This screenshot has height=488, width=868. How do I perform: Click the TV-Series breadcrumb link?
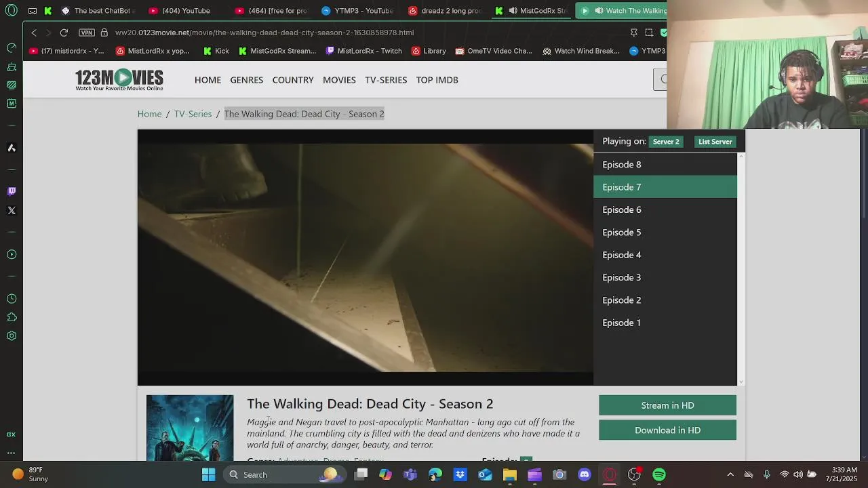pos(193,114)
